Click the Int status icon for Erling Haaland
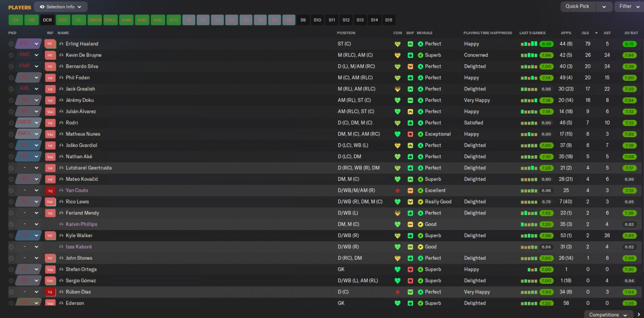The height and width of the screenshot is (318, 644). click(50, 44)
